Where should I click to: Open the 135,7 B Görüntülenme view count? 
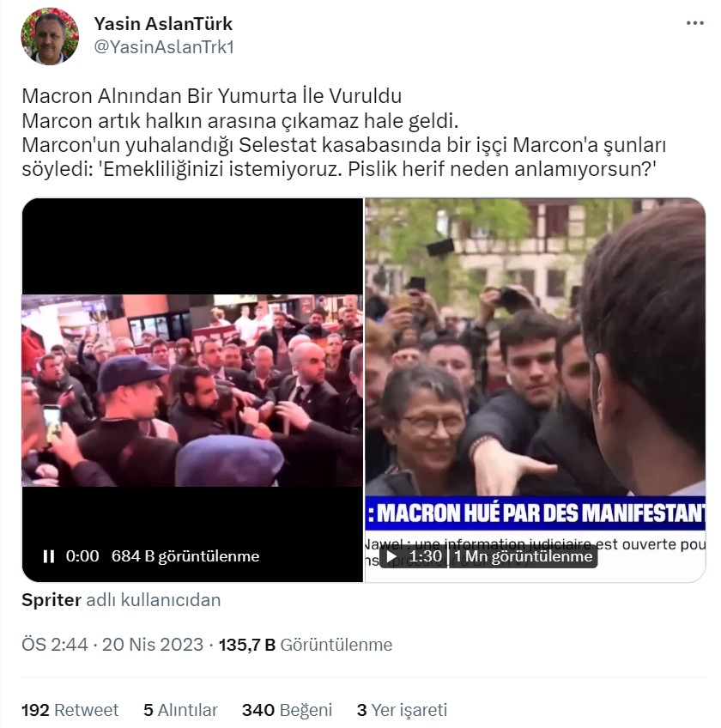click(306, 645)
